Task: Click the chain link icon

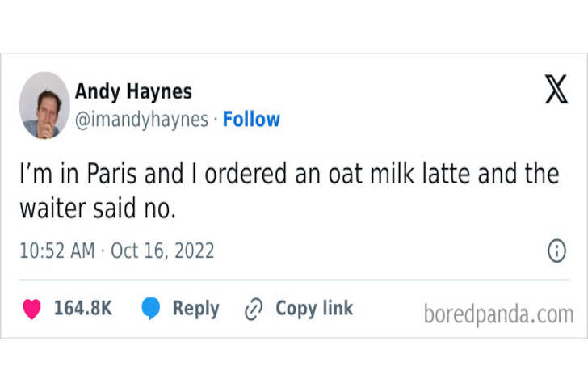Action: tap(254, 309)
